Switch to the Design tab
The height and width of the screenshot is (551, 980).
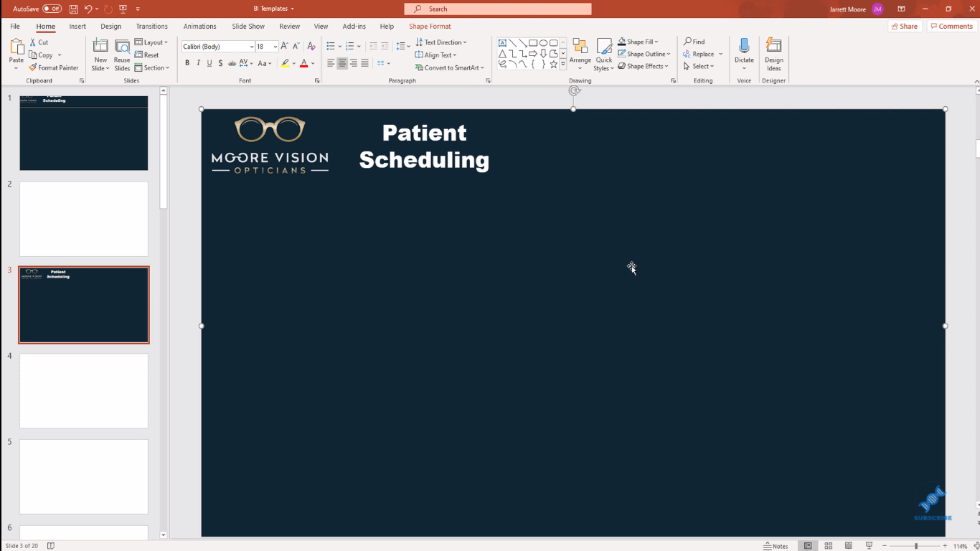coord(111,27)
